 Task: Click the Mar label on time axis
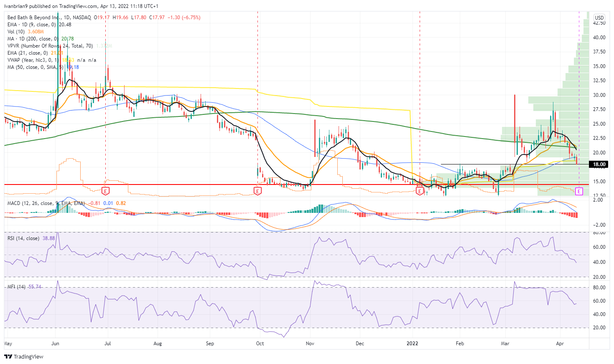tap(505, 344)
